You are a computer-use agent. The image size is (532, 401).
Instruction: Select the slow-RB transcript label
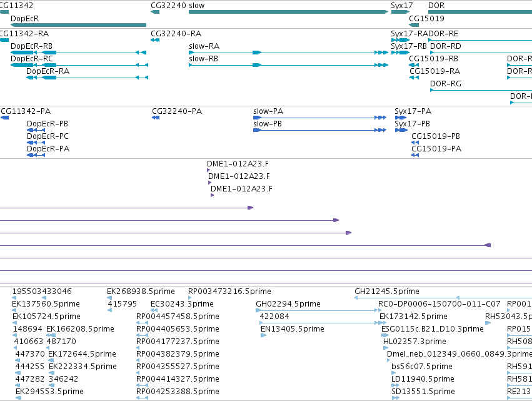pos(204,59)
